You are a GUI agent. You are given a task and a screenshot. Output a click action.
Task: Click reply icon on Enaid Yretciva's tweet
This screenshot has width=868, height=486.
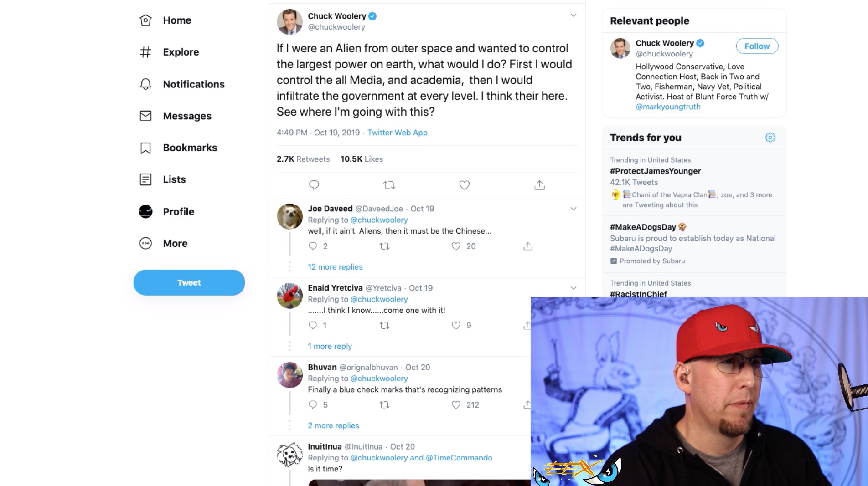coord(313,325)
